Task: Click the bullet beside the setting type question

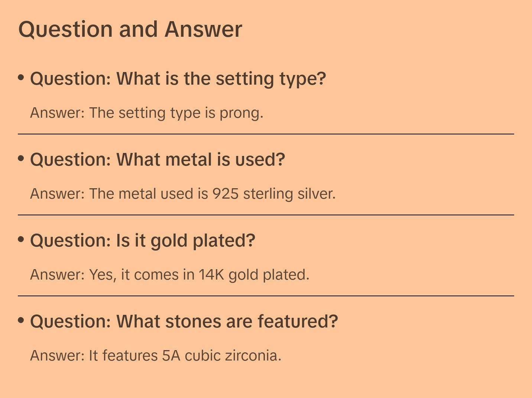Action: [21, 78]
